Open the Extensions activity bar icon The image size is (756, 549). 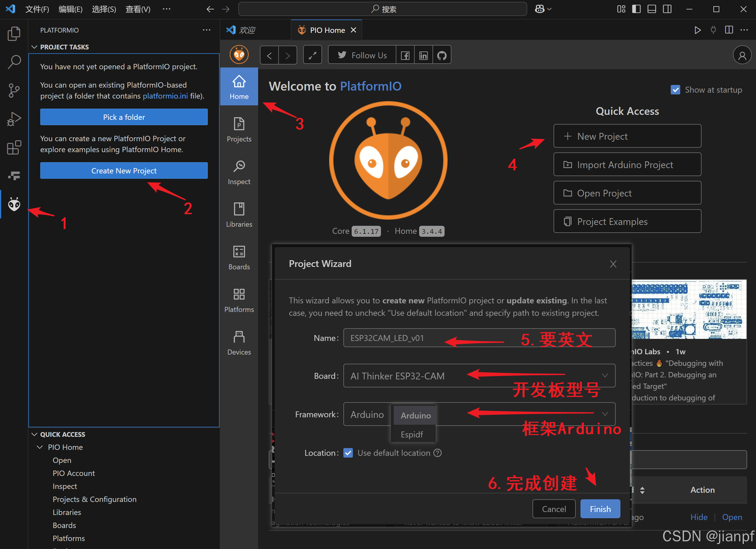[x=14, y=147]
